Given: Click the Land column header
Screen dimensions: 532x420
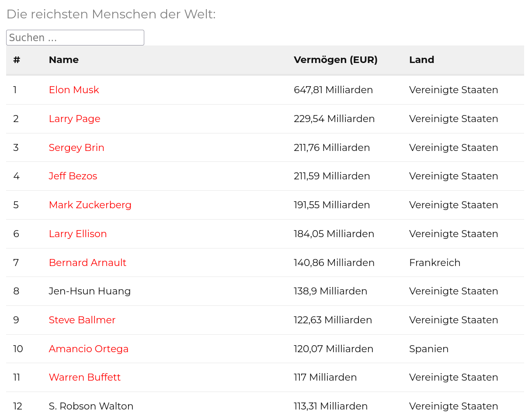Looking at the screenshot, I should click(x=421, y=60).
